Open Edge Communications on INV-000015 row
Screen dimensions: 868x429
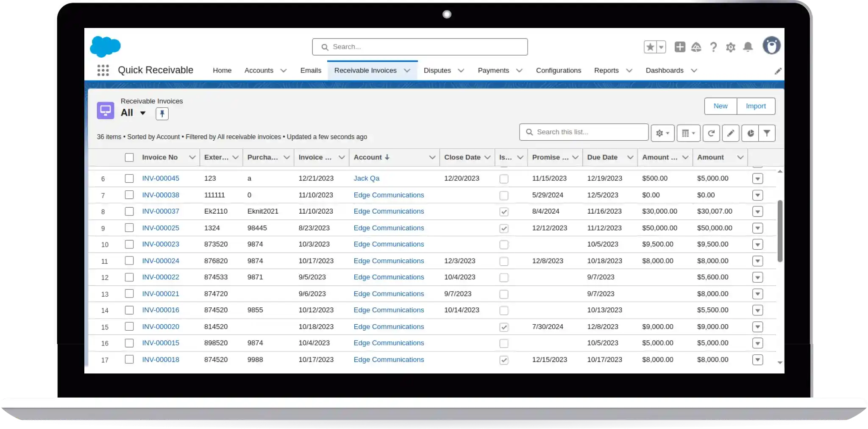(x=389, y=343)
